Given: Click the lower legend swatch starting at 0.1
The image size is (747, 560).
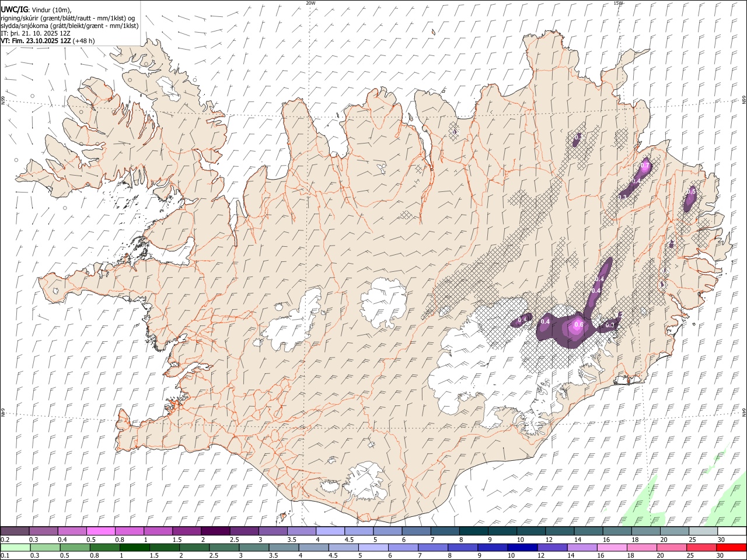Looking at the screenshot, I should (x=16, y=548).
